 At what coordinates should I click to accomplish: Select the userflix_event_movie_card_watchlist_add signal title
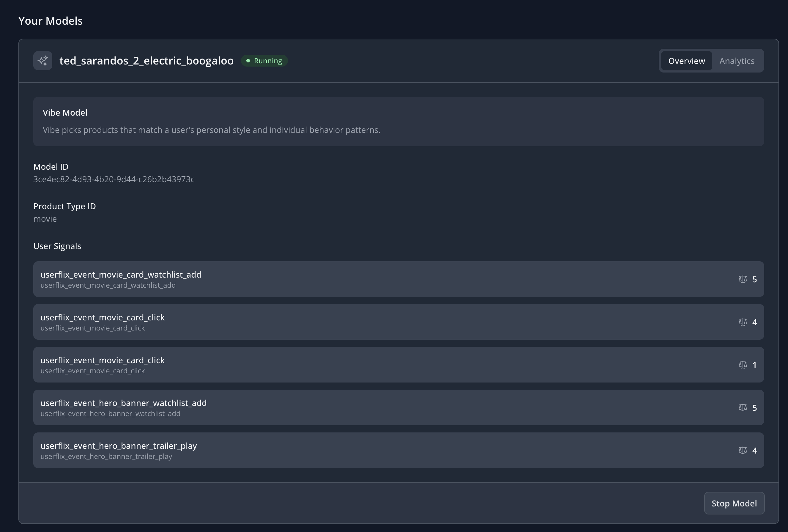pyautogui.click(x=121, y=274)
